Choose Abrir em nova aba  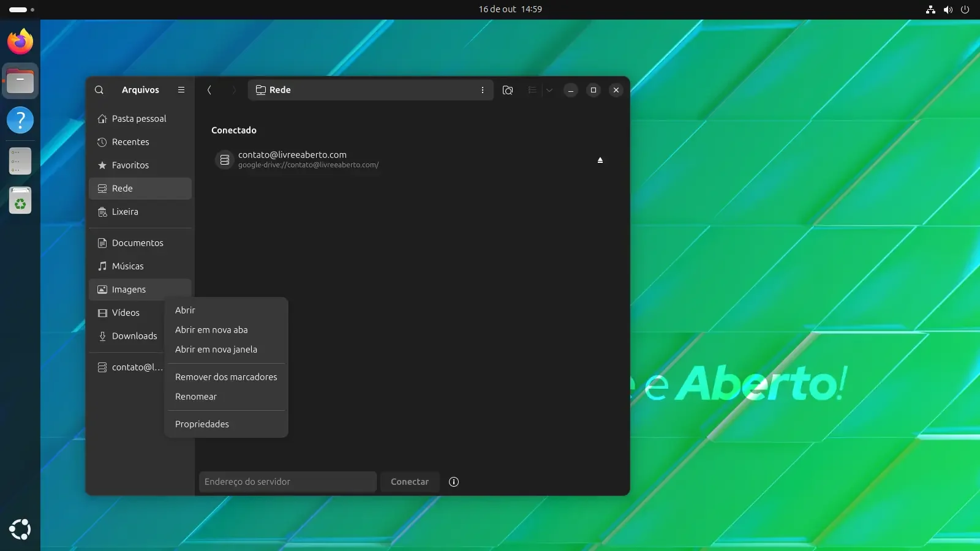(226, 330)
